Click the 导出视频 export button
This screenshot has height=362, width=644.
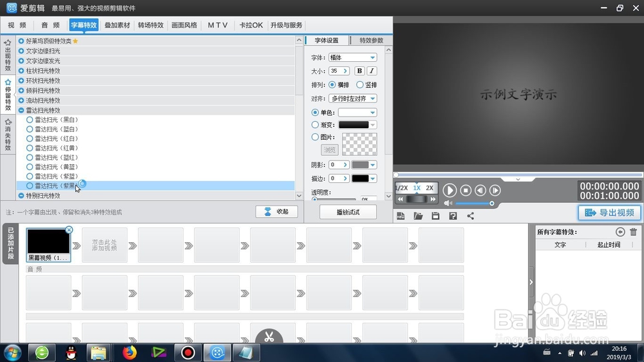pyautogui.click(x=609, y=213)
